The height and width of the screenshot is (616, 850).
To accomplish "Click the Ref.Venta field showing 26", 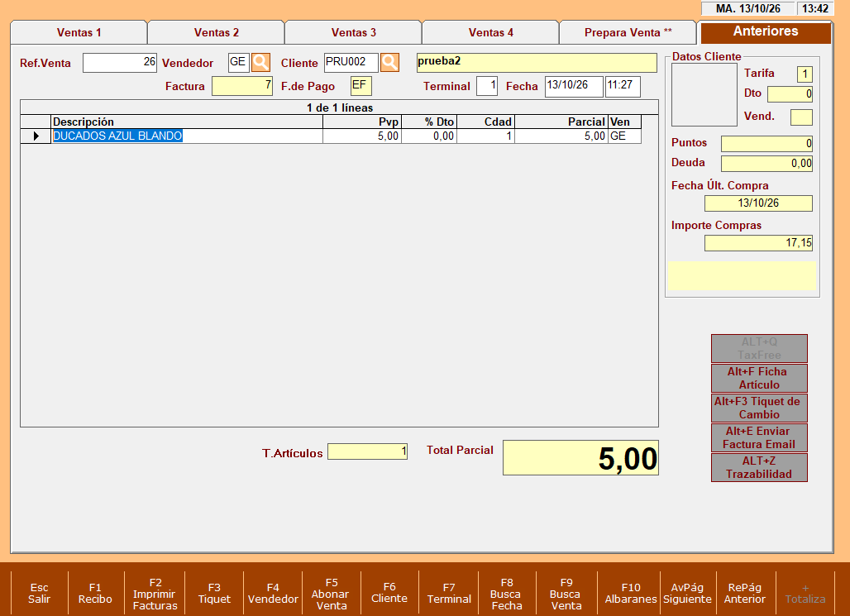I will tap(120, 62).
